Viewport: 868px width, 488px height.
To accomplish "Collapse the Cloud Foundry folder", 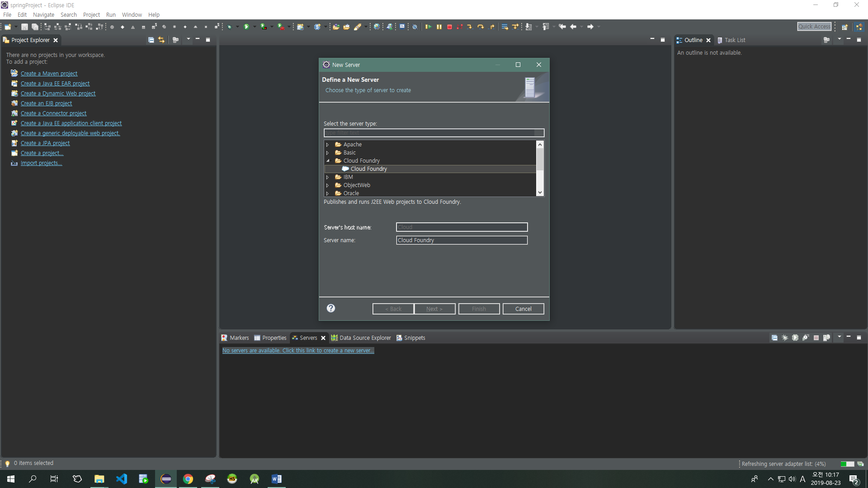I will (x=328, y=161).
